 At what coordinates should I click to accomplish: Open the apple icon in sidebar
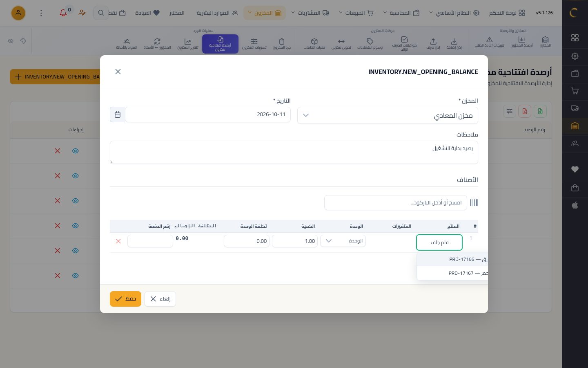[575, 205]
